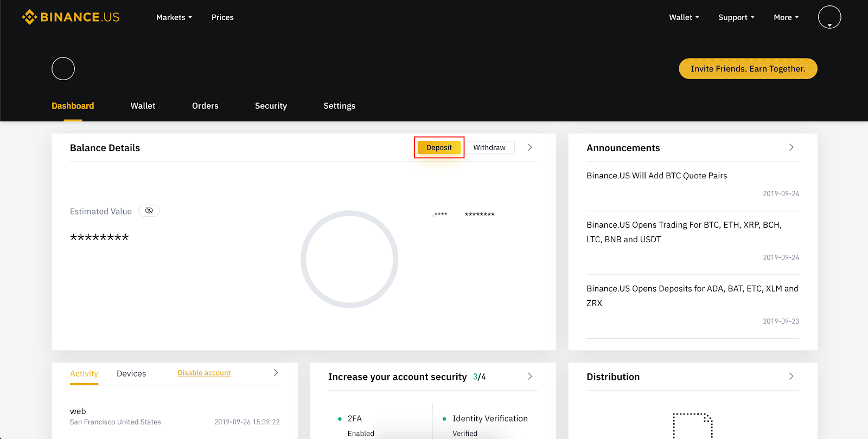The width and height of the screenshot is (868, 439).
Task: Expand the Support dropdown
Action: tap(736, 17)
